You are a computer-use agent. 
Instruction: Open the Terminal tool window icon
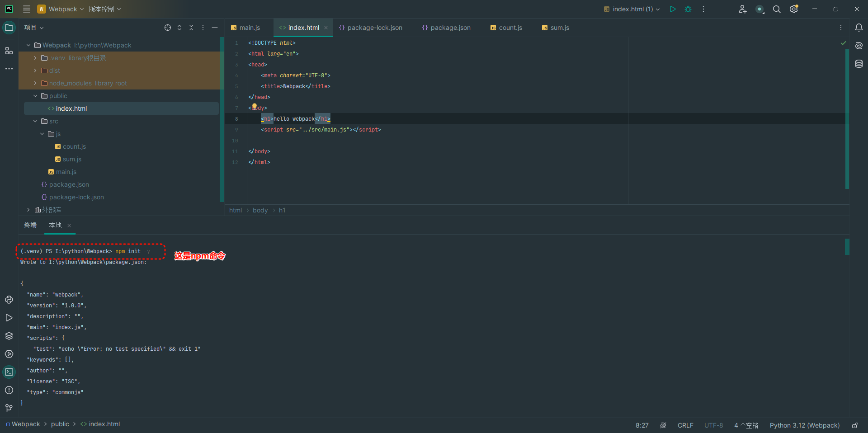click(9, 372)
